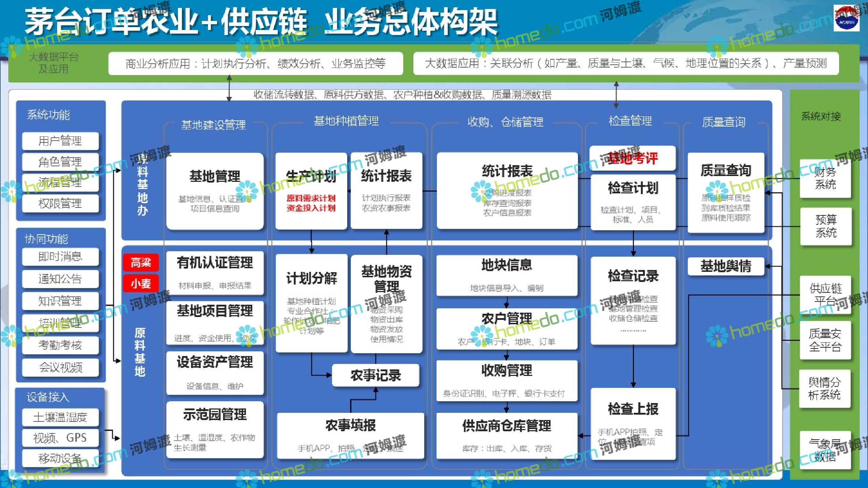Select the 角色管理 box
Image resolution: width=868 pixels, height=488 pixels.
point(60,162)
